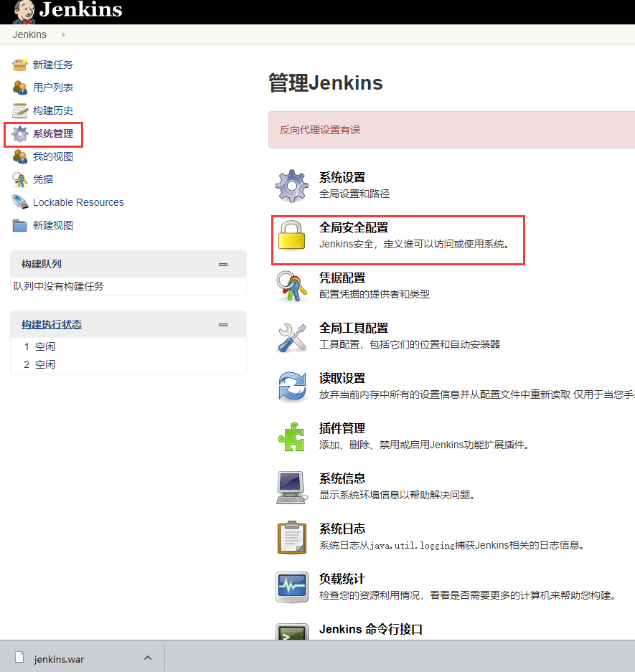Click the 我的视图 people icon
Image resolution: width=635 pixels, height=672 pixels.
point(19,156)
